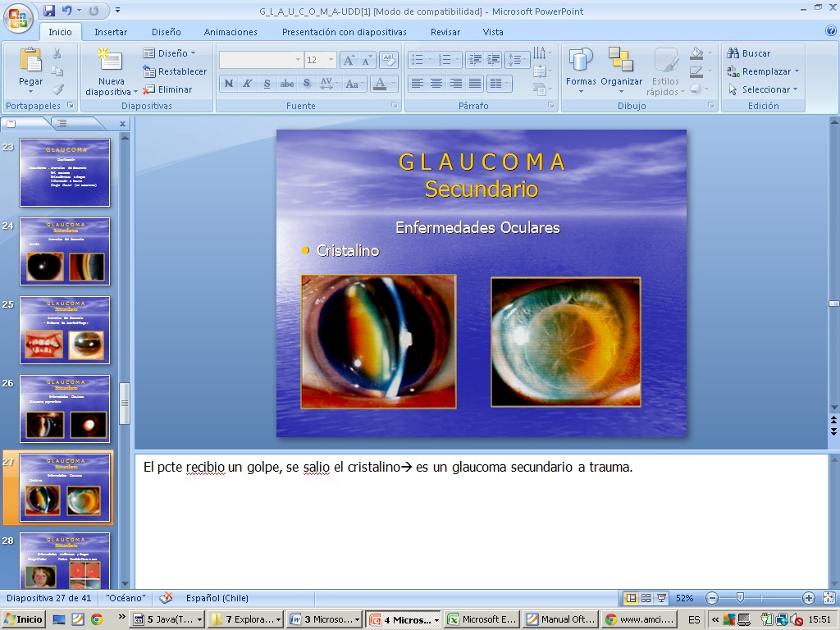Click the Office button logo
Image resolution: width=840 pixels, height=630 pixels.
point(18,18)
